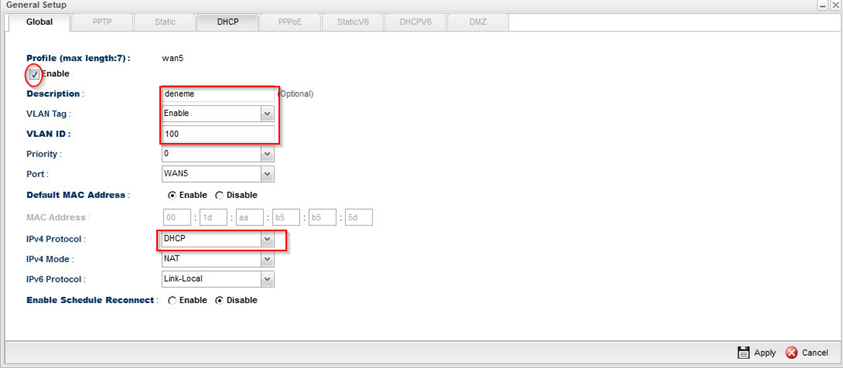This screenshot has height=372, width=843.
Task: Click the last MAC Address octet 5d
Action: point(359,217)
